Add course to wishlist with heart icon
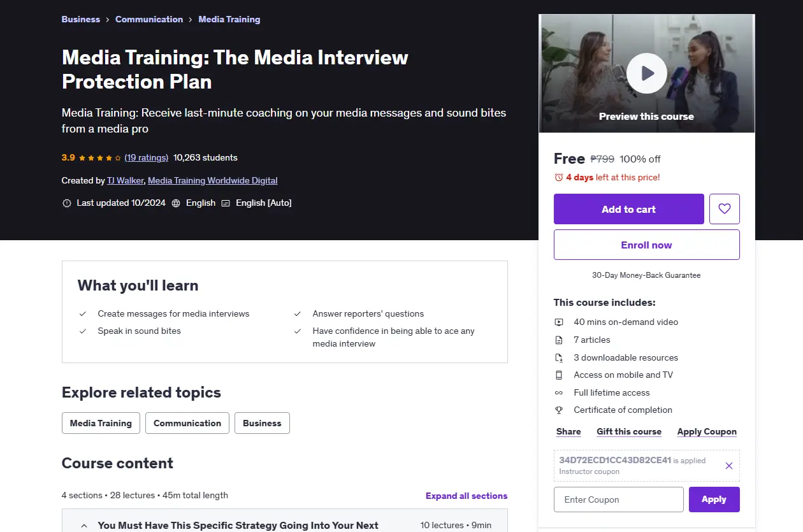Image resolution: width=803 pixels, height=532 pixels. (724, 209)
